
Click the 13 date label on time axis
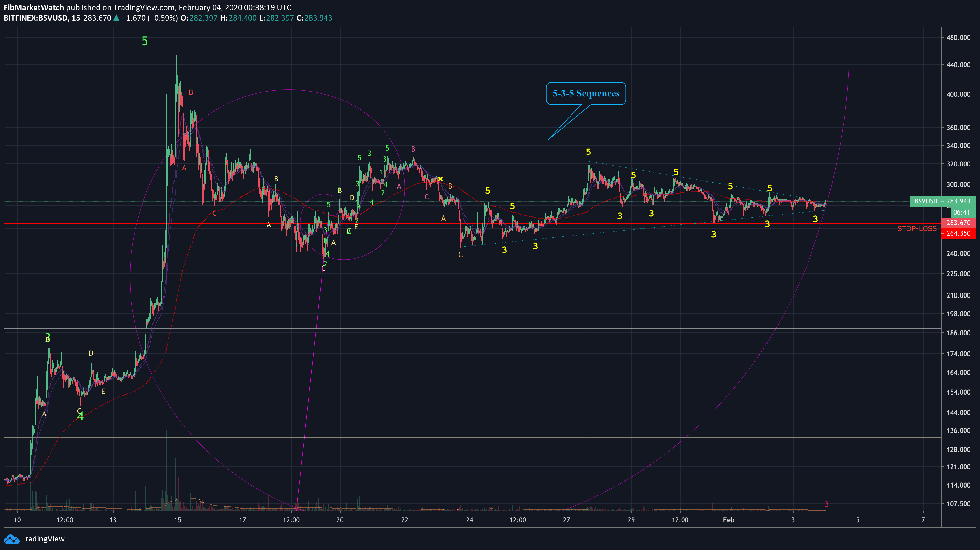click(113, 520)
